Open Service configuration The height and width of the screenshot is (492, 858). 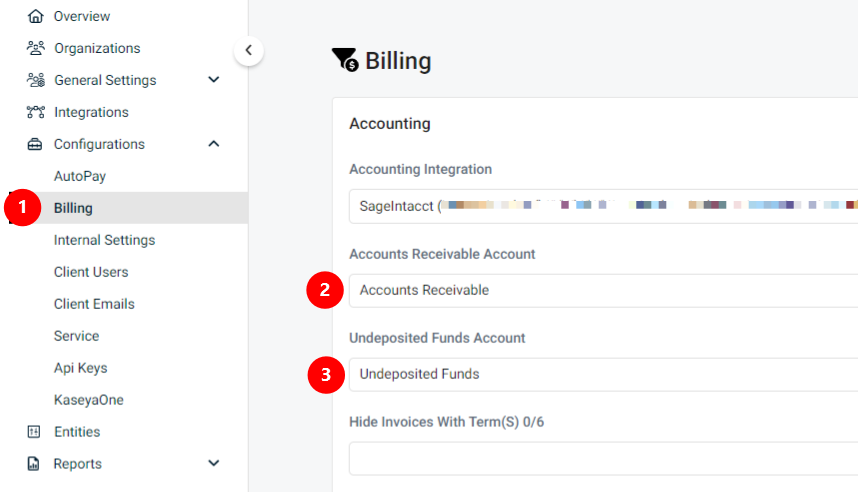click(77, 335)
